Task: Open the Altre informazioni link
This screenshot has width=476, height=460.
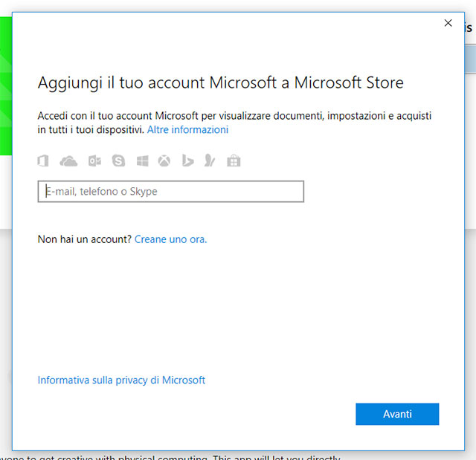Action: pyautogui.click(x=187, y=129)
